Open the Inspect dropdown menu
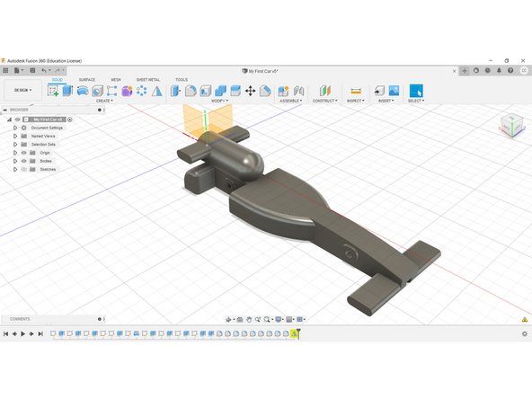Viewport: 532px width, 399px height. point(356,101)
